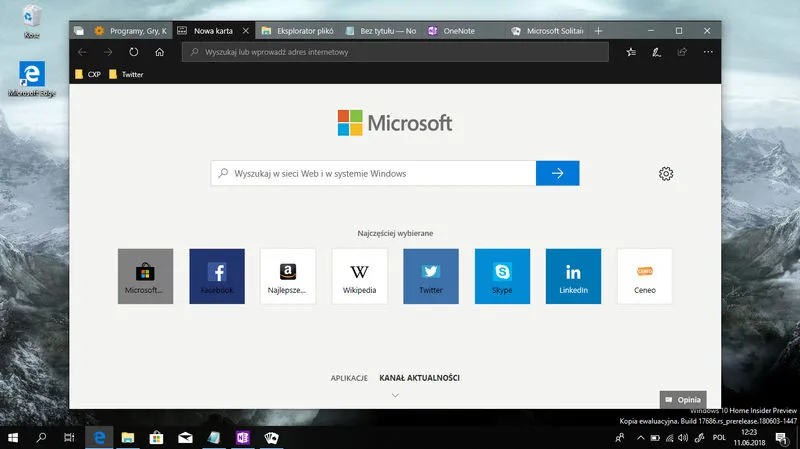
Task: Click the address bar field
Action: pos(395,52)
